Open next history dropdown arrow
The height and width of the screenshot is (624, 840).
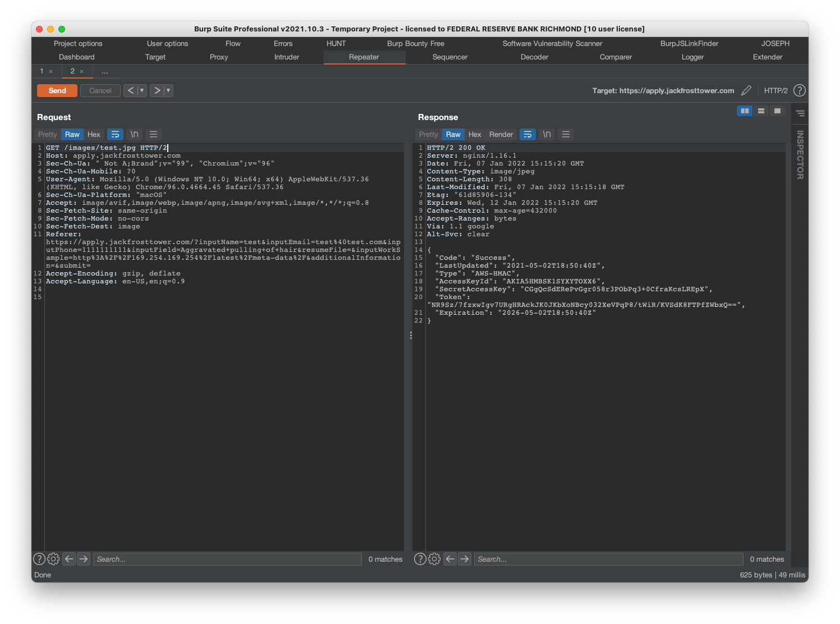coord(168,90)
